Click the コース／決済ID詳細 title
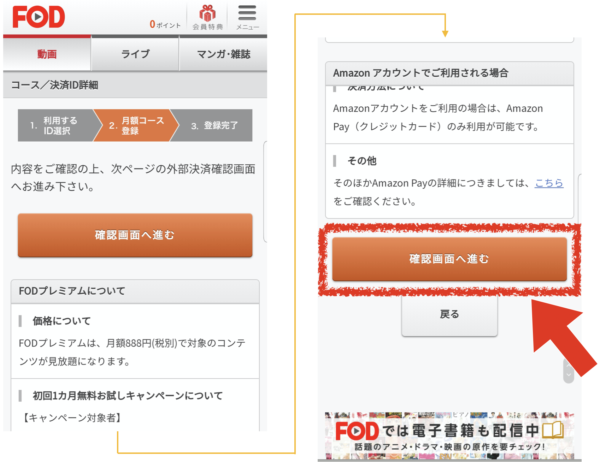Screen dimensions: 600x462 point(54,85)
